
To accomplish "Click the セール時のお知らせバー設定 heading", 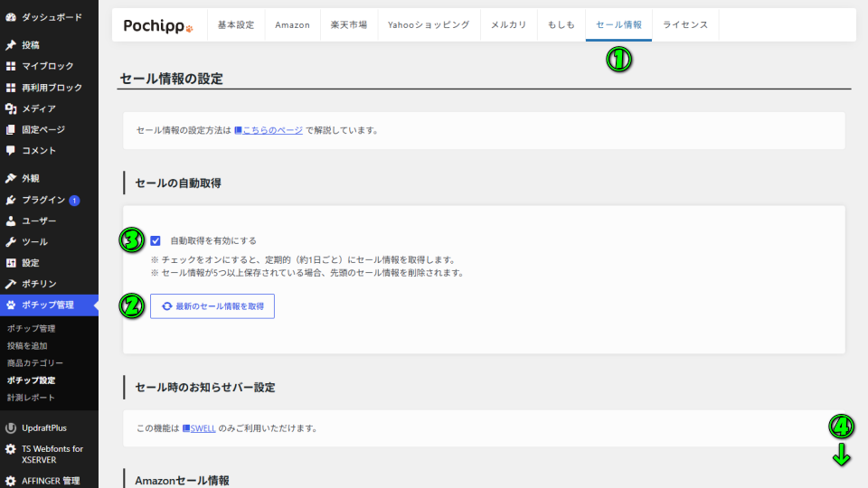I will point(205,388).
